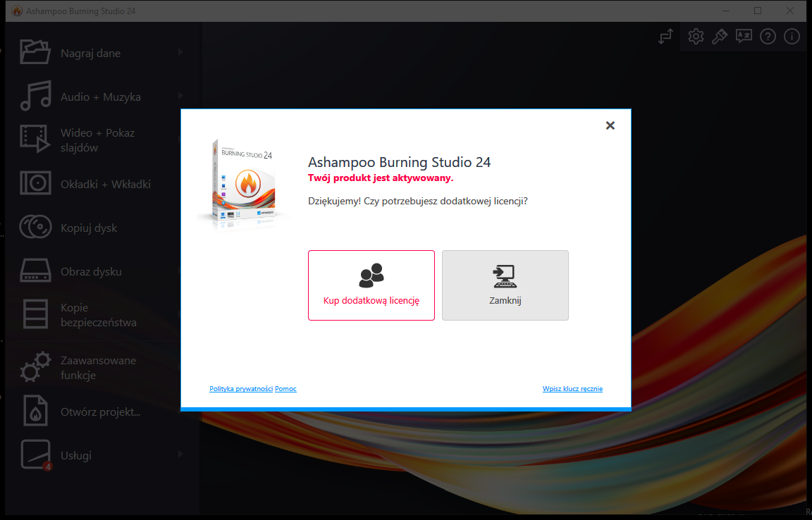
Task: Click the Ashampoo flame logo in title bar
Action: coord(17,11)
